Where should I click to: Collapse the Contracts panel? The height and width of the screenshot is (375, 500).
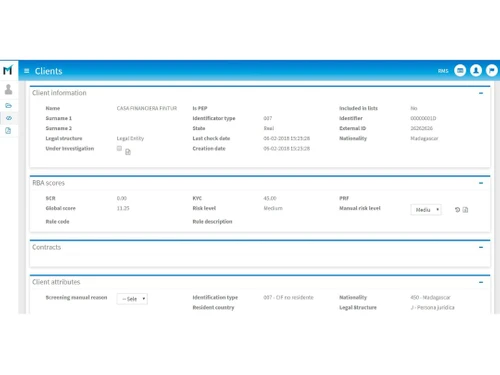(481, 247)
